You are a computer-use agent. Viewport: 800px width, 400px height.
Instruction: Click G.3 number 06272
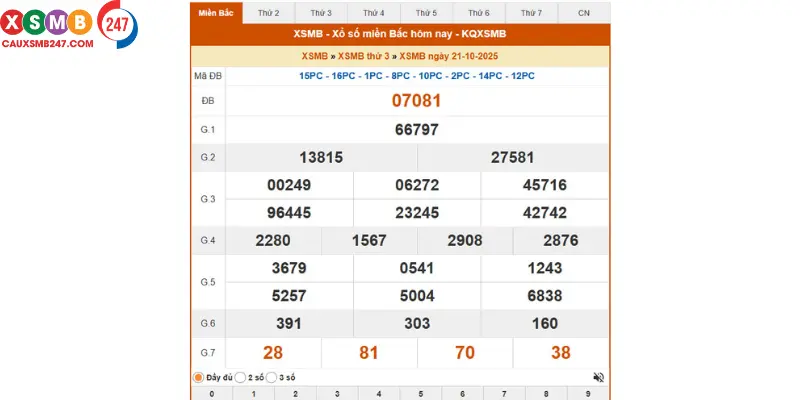pos(417,185)
